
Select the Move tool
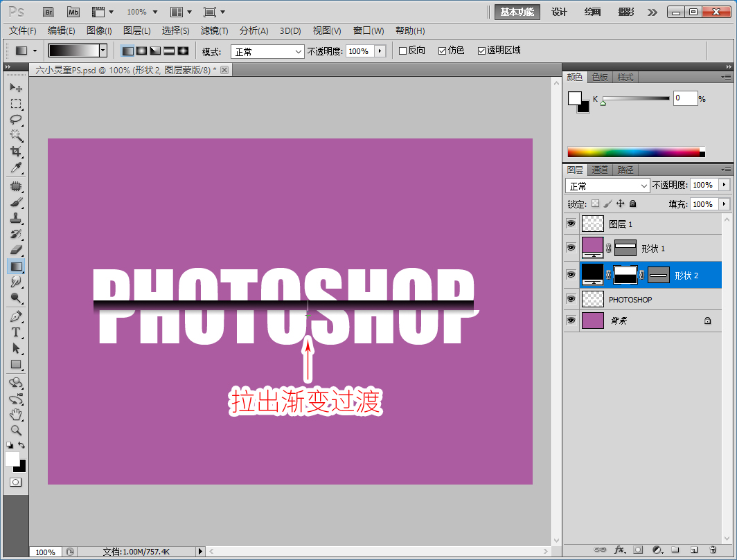pyautogui.click(x=16, y=88)
